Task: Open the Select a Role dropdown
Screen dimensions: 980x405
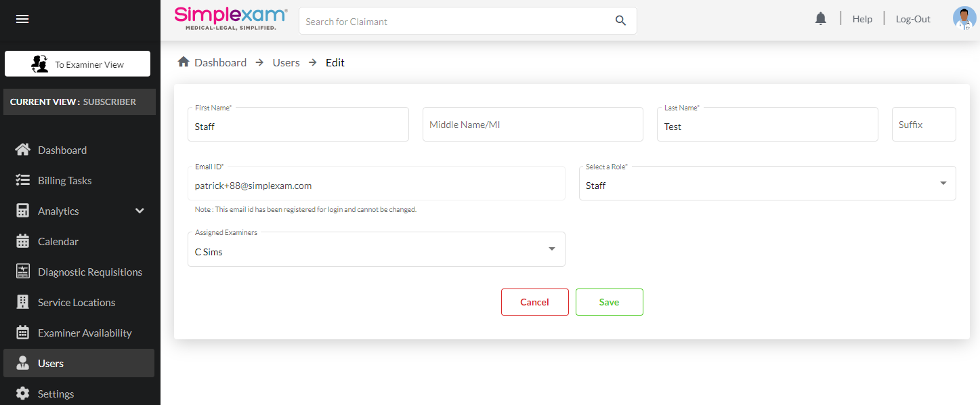Action: click(767, 183)
